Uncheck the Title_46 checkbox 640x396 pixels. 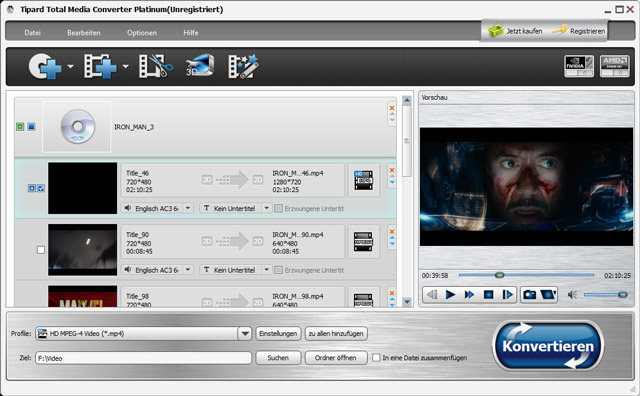(x=41, y=188)
